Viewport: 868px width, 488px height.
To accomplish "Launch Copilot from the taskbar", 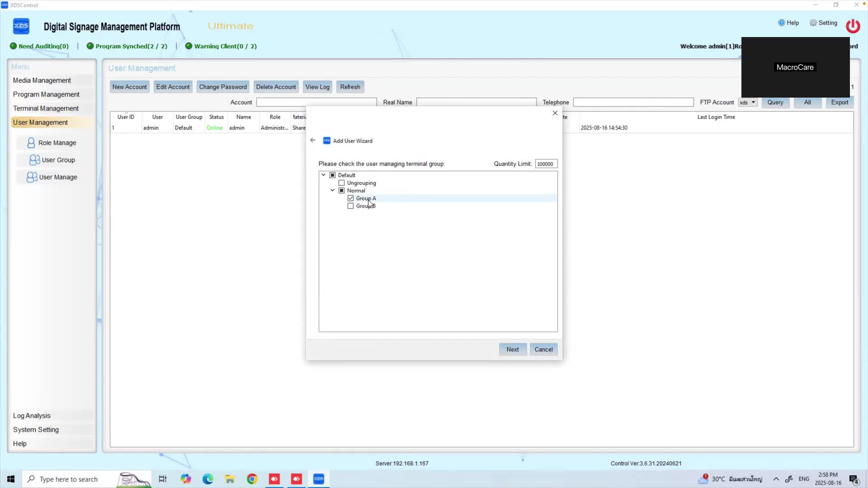I will tap(186, 479).
